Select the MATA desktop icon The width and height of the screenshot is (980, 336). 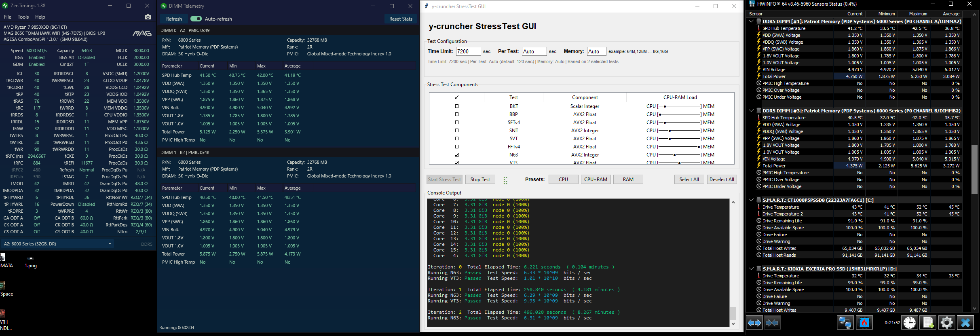point(2,257)
